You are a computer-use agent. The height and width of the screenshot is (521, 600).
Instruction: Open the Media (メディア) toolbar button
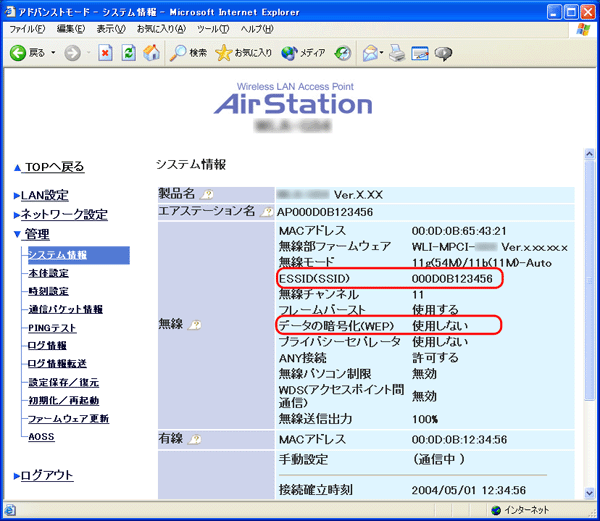point(303,53)
